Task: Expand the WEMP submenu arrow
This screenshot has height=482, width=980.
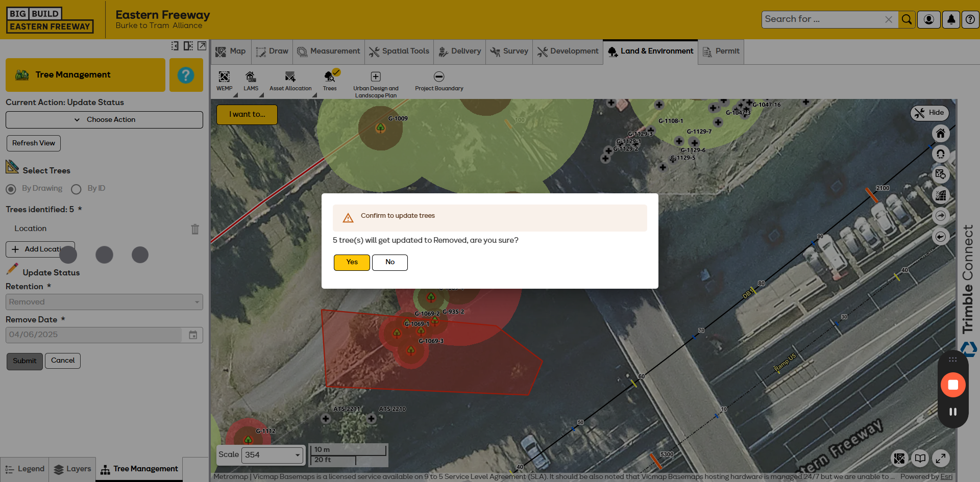Action: (x=235, y=95)
